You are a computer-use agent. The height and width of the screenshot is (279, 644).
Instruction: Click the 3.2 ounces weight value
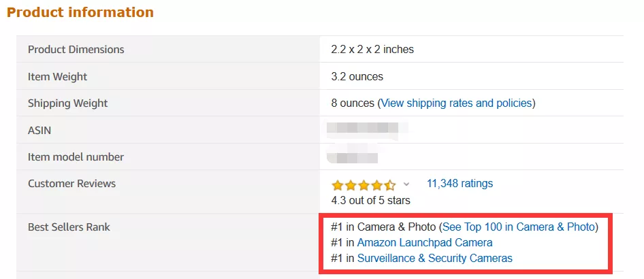point(357,77)
